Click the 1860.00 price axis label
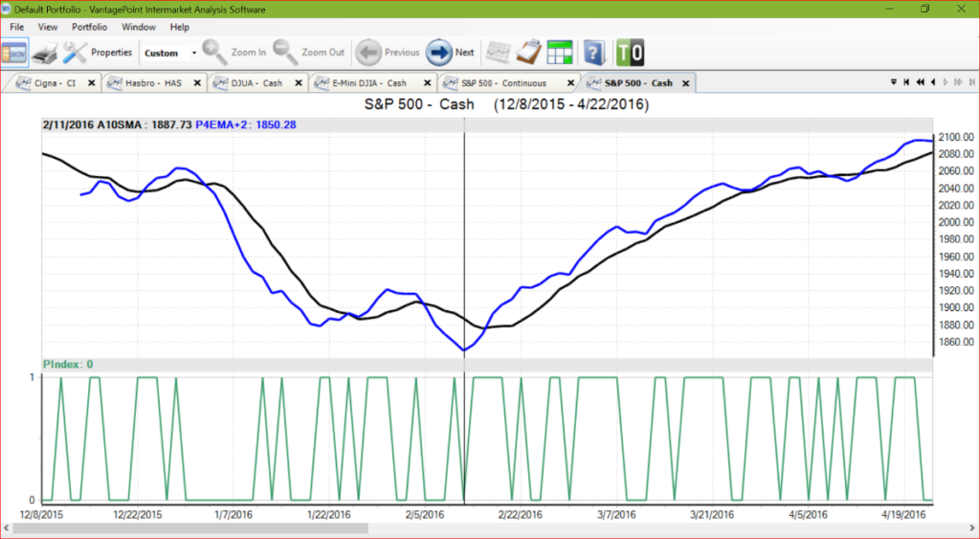 point(956,342)
